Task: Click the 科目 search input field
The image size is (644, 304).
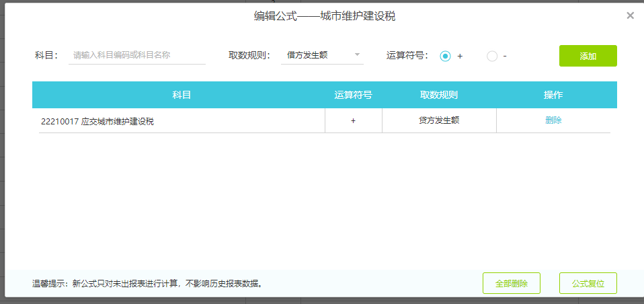Action: (136, 55)
